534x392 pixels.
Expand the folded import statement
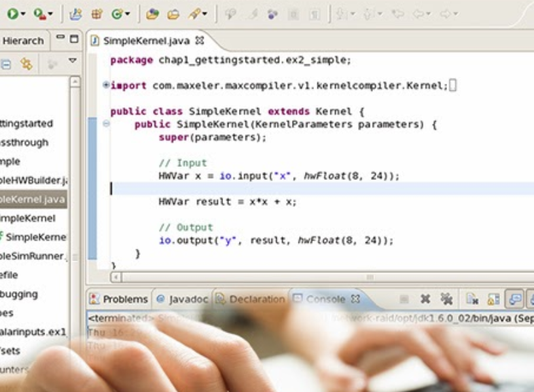(106, 85)
